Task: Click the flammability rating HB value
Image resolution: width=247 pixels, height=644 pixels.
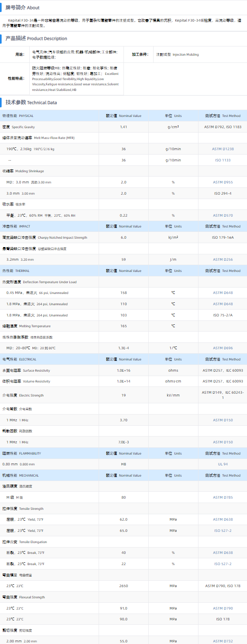Action: coord(123,464)
